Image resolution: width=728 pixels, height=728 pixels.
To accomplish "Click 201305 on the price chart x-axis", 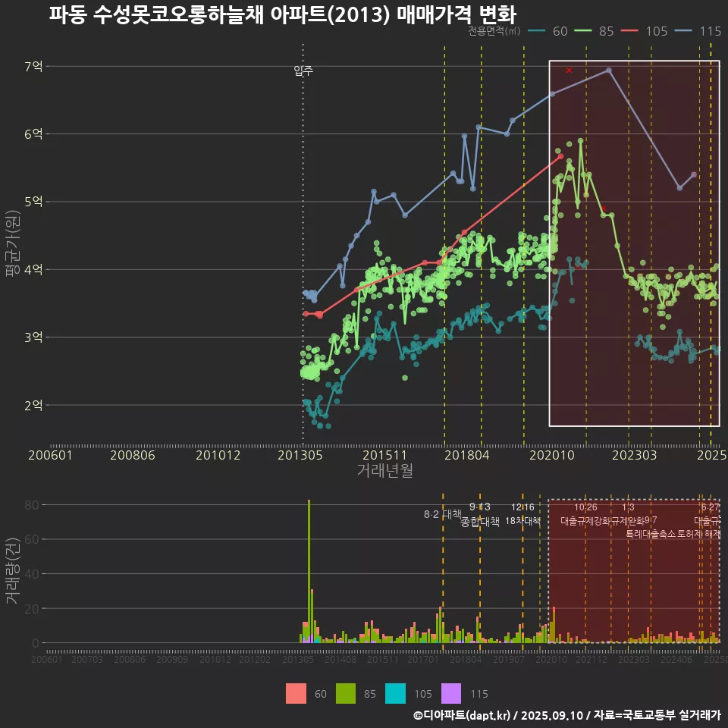I will [300, 455].
